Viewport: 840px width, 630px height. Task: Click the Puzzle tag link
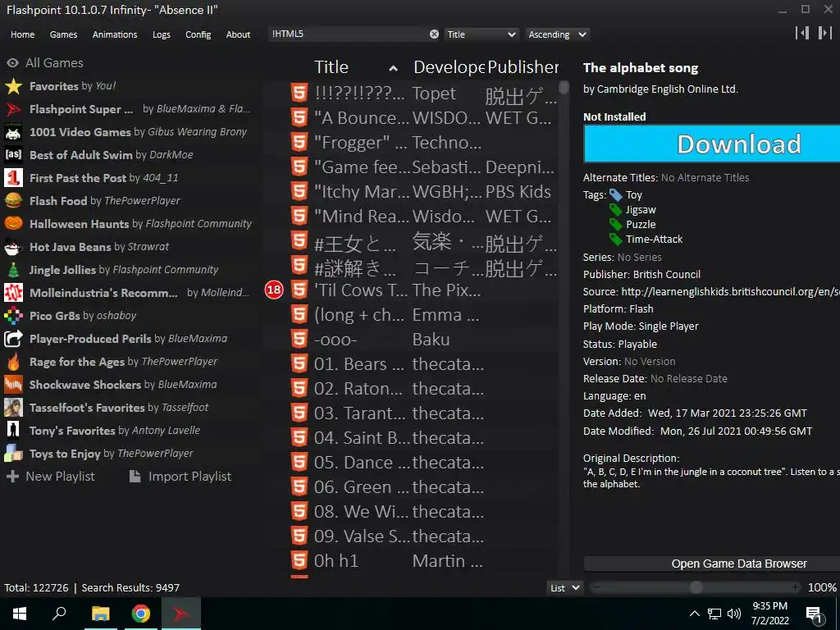tap(641, 225)
